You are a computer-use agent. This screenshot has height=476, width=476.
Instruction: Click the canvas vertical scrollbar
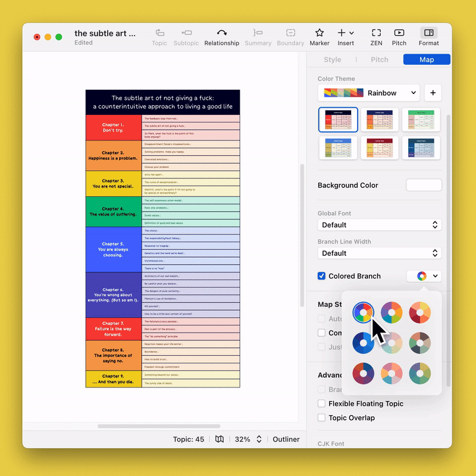tap(302, 235)
